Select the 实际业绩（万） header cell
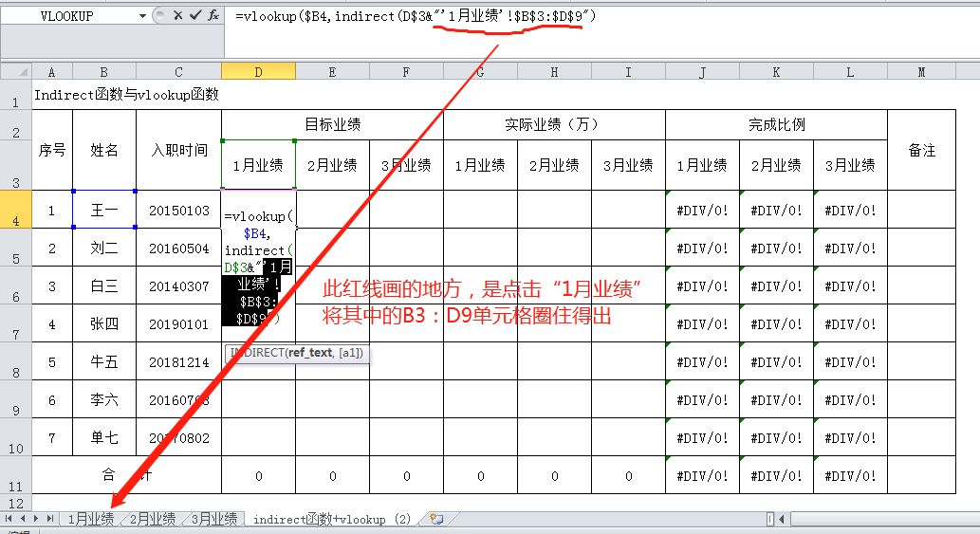This screenshot has height=534, width=980. (x=554, y=124)
